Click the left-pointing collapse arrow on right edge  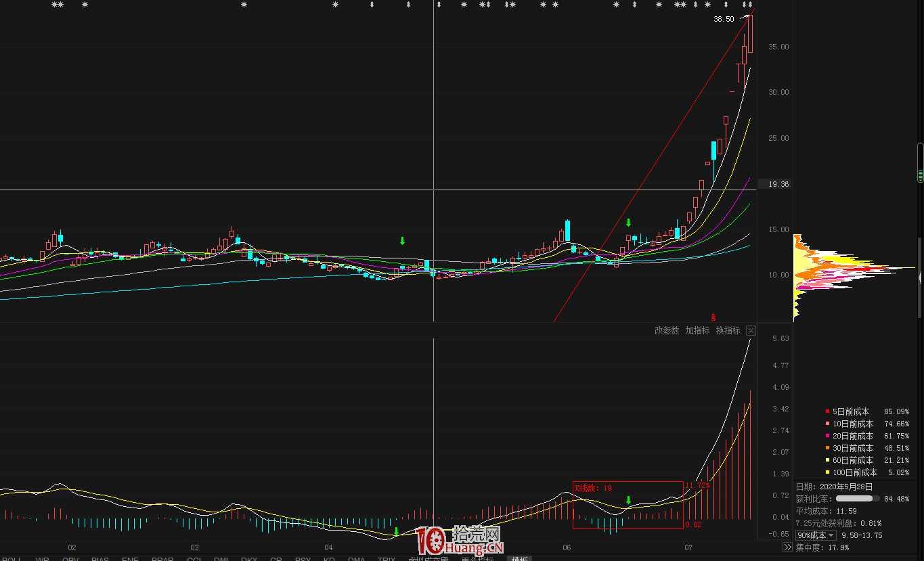(x=920, y=278)
